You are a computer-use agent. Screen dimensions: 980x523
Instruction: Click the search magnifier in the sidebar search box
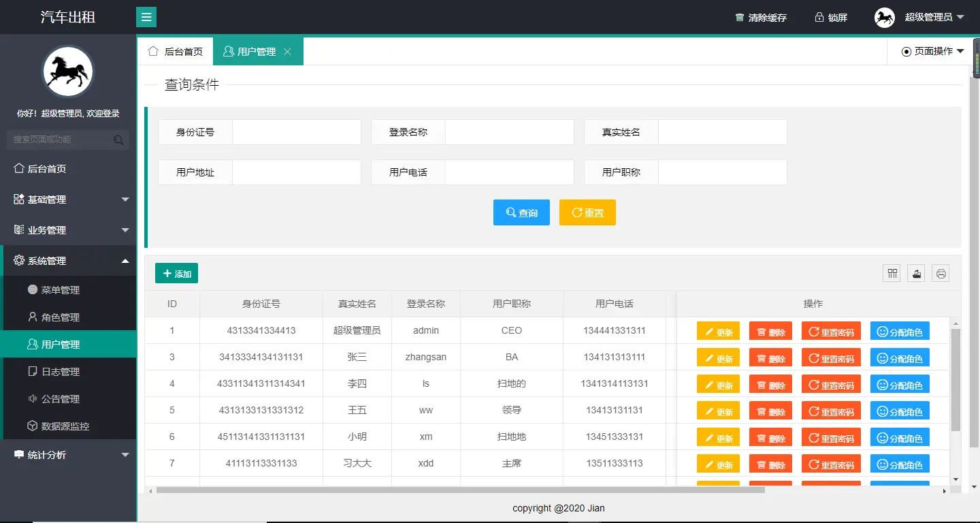click(x=118, y=139)
